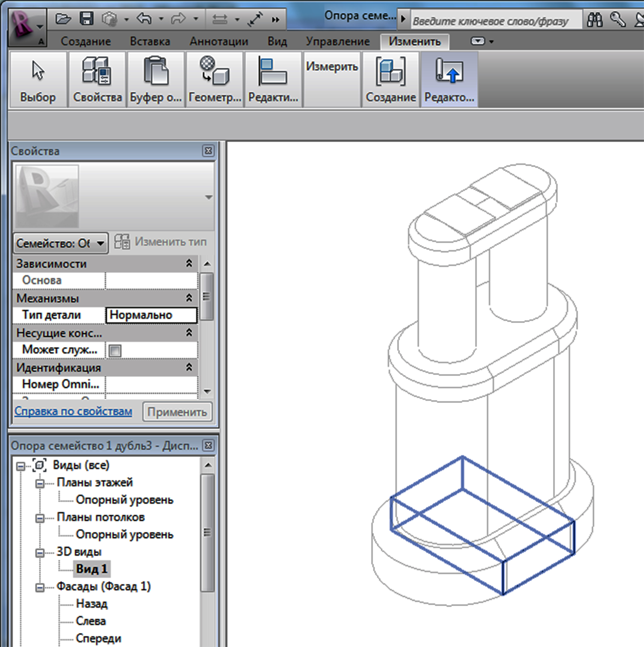
Task: Toggle the Может служить checkbox
Action: 115,351
